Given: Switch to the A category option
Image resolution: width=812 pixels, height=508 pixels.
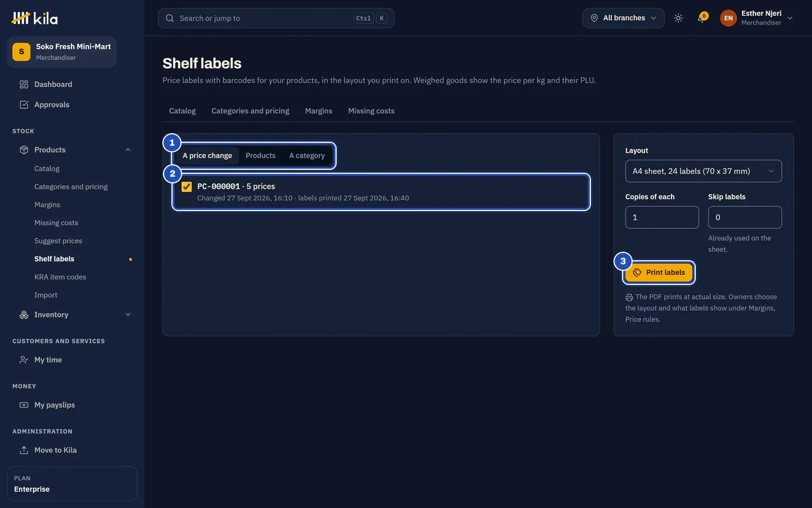Looking at the screenshot, I should (x=307, y=156).
